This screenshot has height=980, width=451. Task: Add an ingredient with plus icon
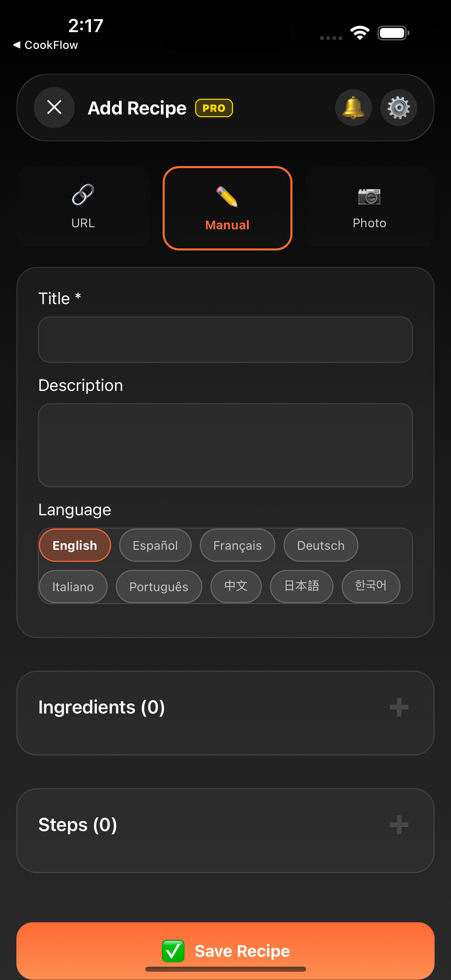(399, 707)
